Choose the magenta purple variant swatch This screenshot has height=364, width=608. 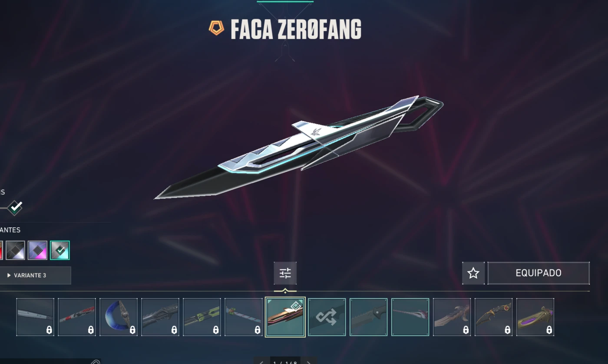pos(38,250)
